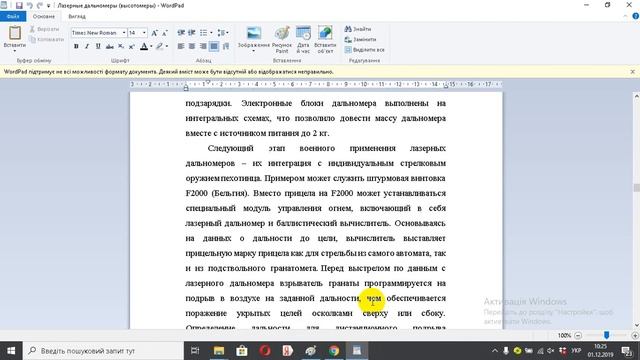This screenshot has height=360, width=640.
Task: Switch to the Основне ribbon tab
Action: pyautogui.click(x=44, y=16)
